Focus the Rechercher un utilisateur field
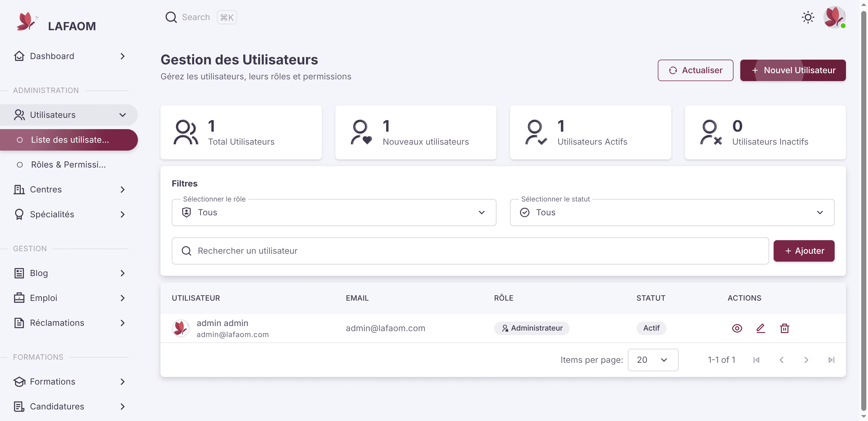 (470, 251)
